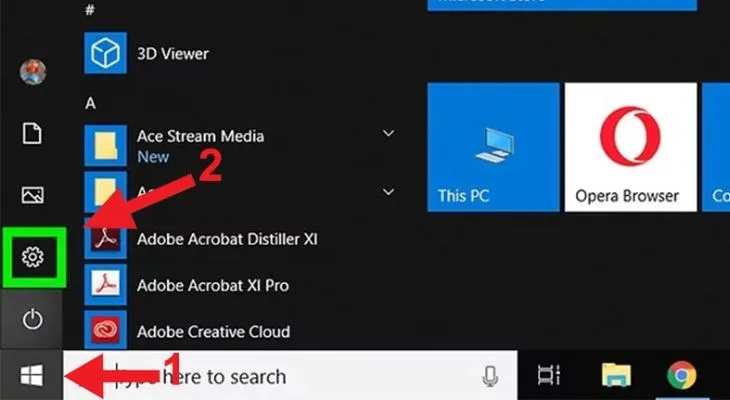The width and height of the screenshot is (730, 400).
Task: Click the Windows Start logo button
Action: pyautogui.click(x=31, y=376)
